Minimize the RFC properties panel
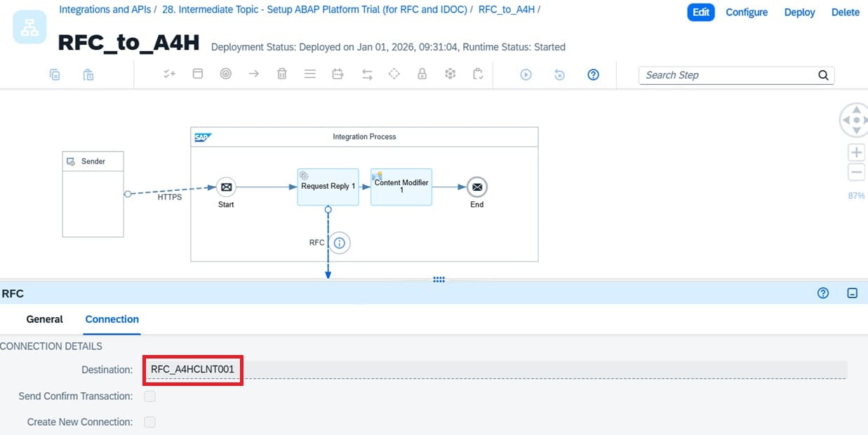Screen dimensions: 868x435 click(x=853, y=293)
